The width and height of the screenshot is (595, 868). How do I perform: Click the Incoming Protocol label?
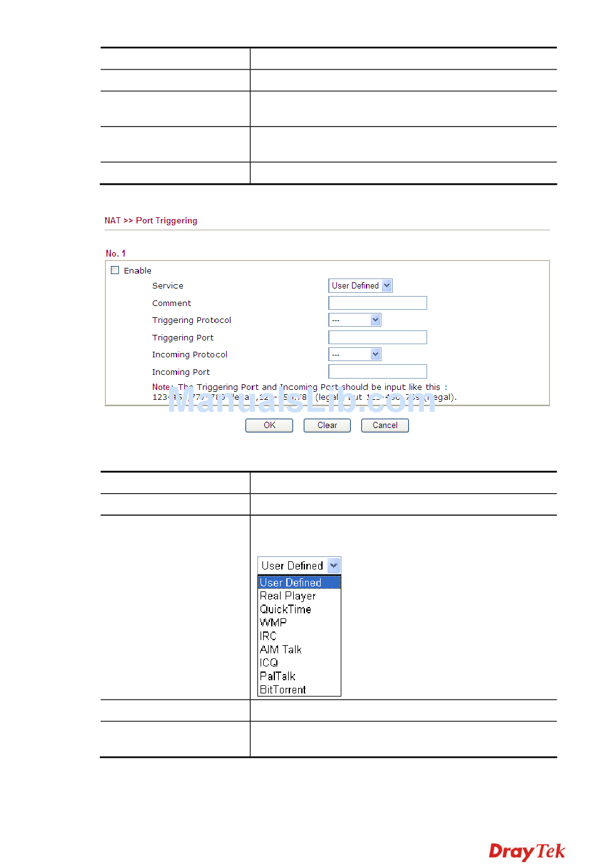click(x=190, y=354)
